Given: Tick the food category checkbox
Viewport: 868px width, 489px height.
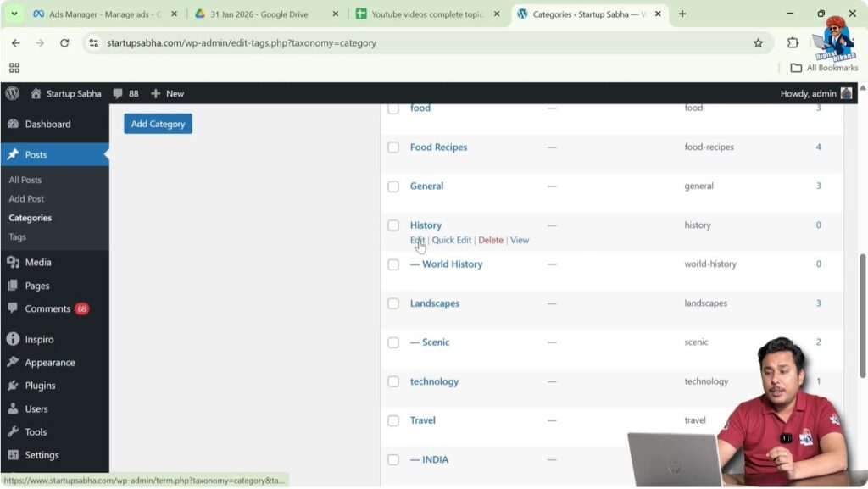Looking at the screenshot, I should tap(393, 108).
